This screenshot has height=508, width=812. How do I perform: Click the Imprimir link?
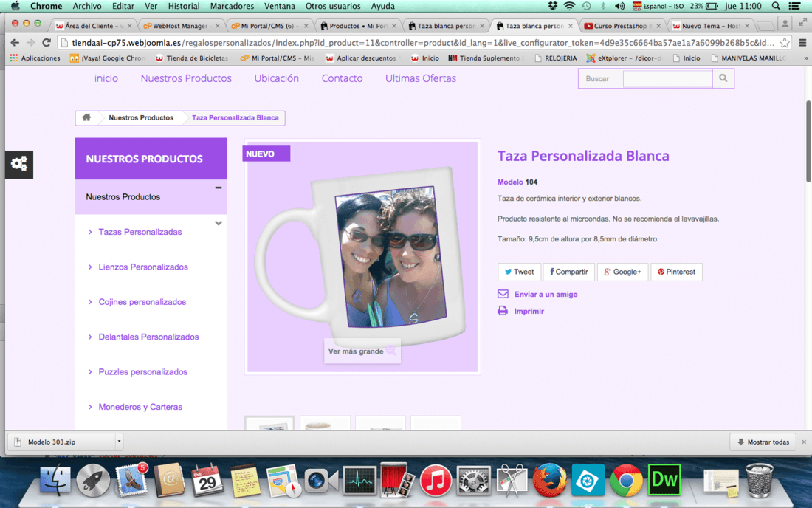tap(529, 311)
